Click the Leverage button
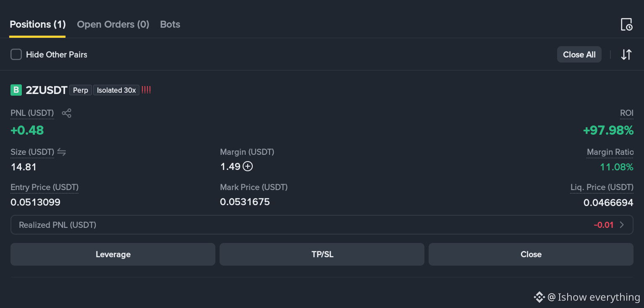Viewport: 644px width, 308px height. [113, 254]
